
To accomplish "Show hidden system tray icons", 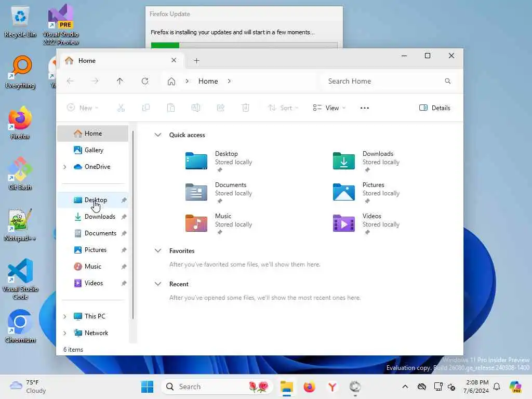I will 405,387.
